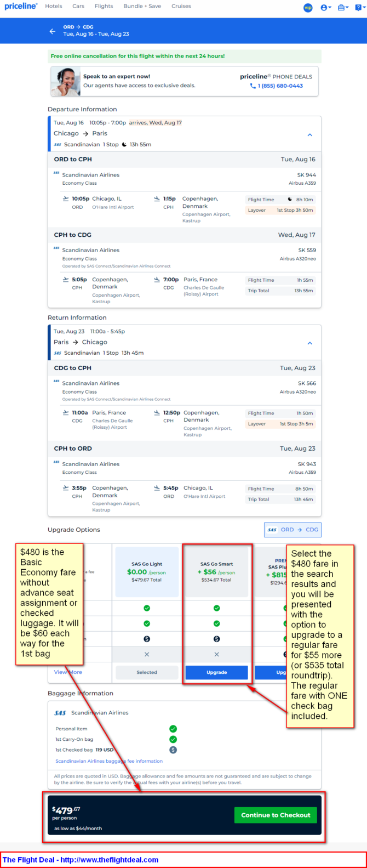Click 'as low as $44/month' text
Image resolution: width=367 pixels, height=868 pixels.
[78, 829]
